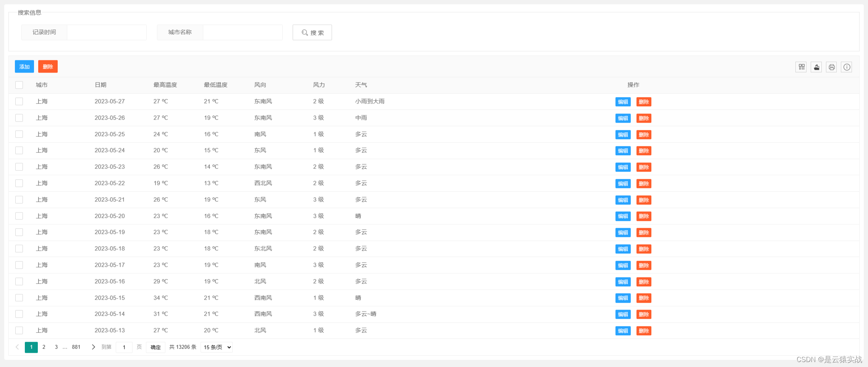This screenshot has height=367, width=868.
Task: Edit the 2023-05-26 record
Action: [623, 118]
